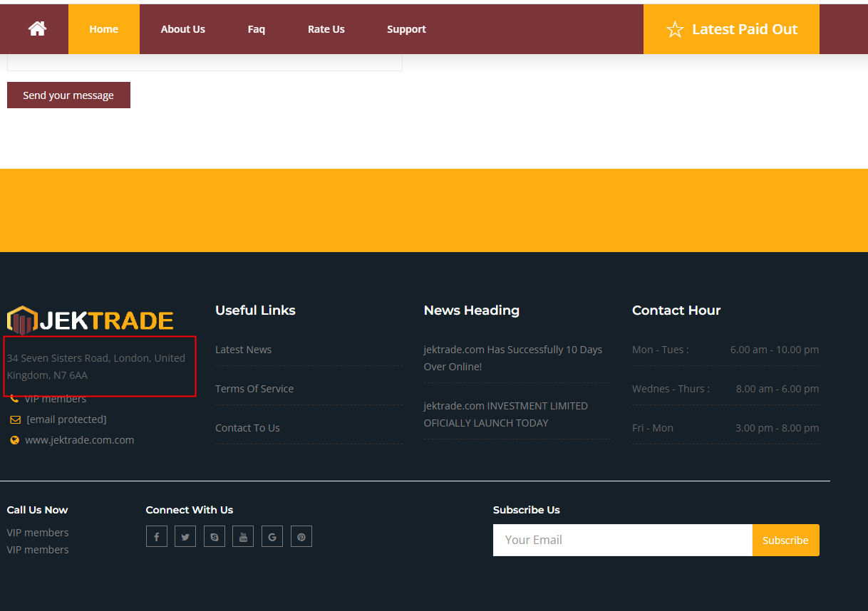Open the Contact To Us link

tap(247, 428)
